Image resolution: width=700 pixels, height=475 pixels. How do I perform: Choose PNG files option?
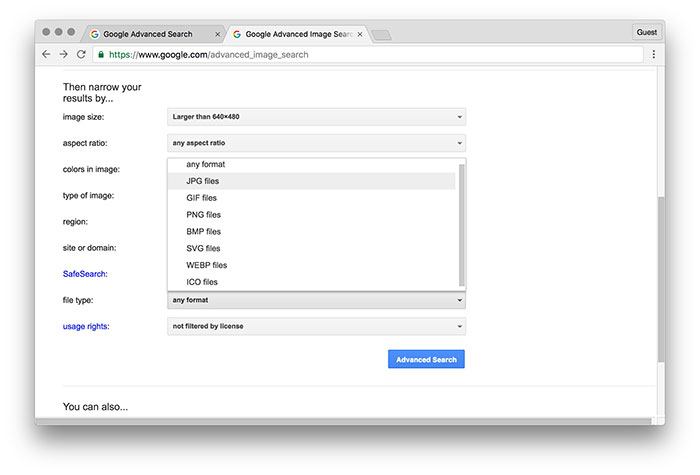point(203,215)
